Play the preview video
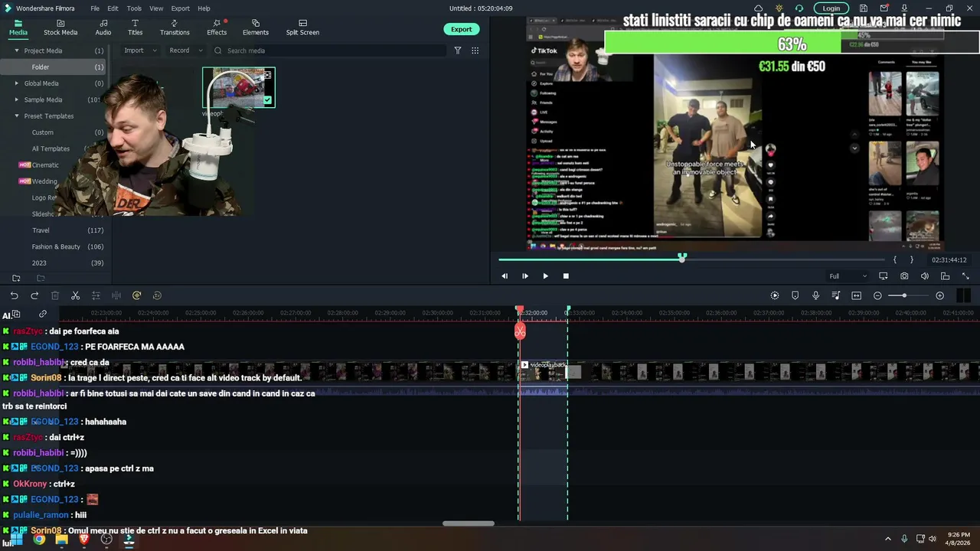 point(545,275)
